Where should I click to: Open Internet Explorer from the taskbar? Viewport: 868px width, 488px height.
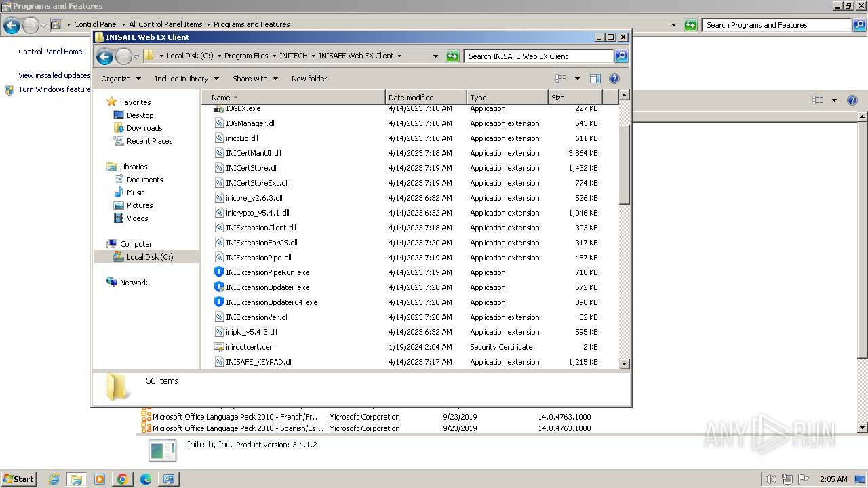pyautogui.click(x=54, y=479)
